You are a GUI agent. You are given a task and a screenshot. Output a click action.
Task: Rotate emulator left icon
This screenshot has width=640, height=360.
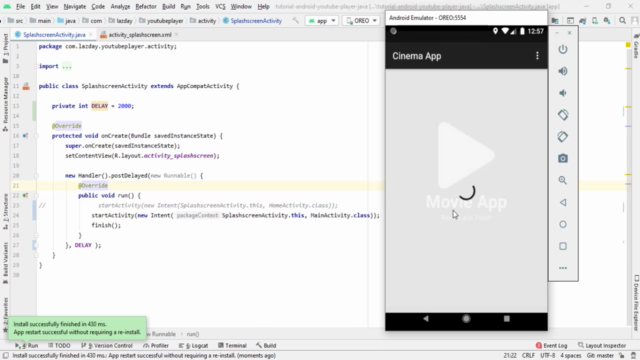[x=563, y=115]
